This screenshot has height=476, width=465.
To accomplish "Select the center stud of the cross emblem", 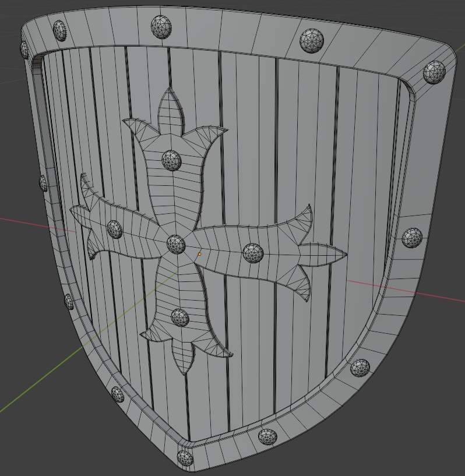I will click(176, 244).
